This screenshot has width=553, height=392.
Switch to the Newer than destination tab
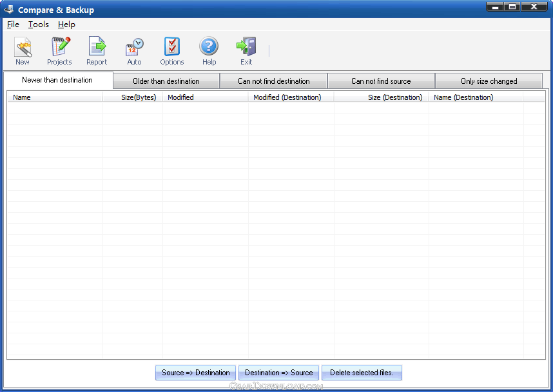57,80
